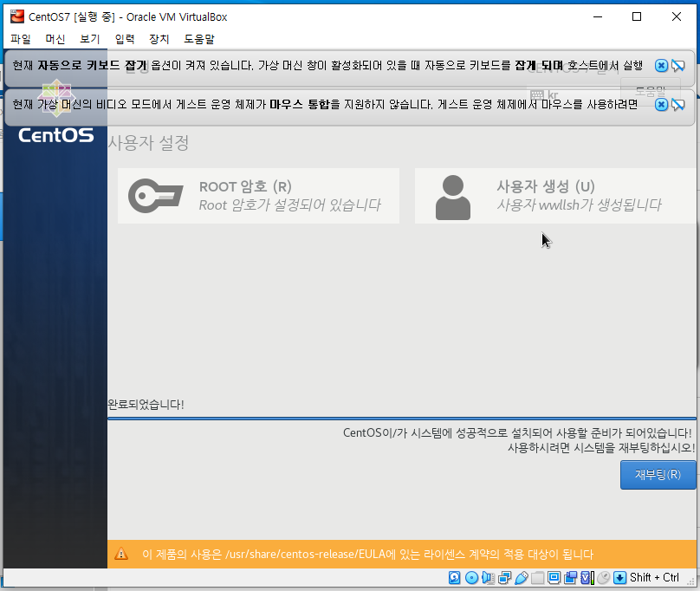
Task: Open the 보기 menu
Action: click(x=90, y=39)
